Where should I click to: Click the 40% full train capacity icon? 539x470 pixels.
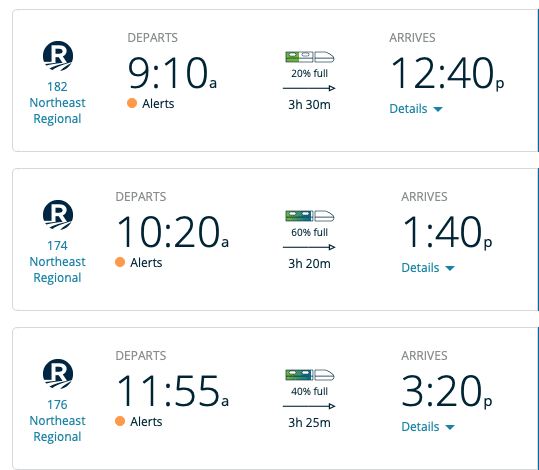click(x=310, y=375)
